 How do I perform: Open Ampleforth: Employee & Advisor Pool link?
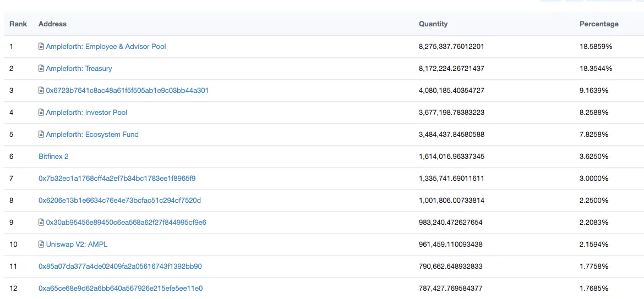coord(106,47)
